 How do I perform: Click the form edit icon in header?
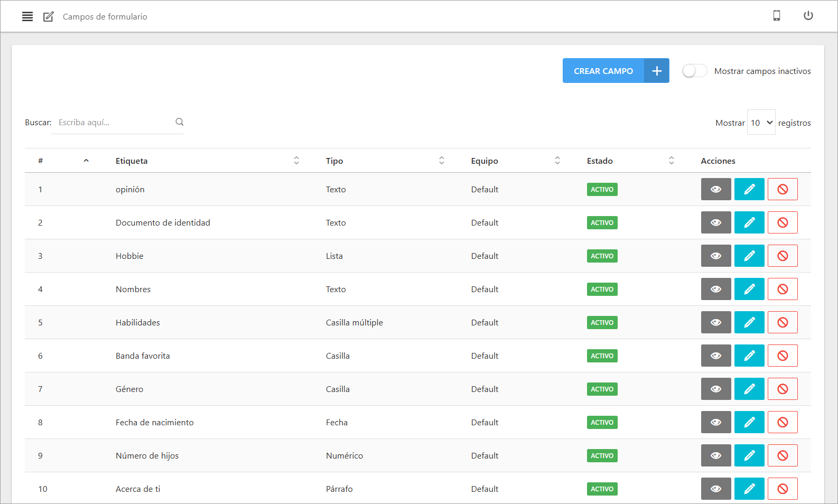click(x=48, y=16)
